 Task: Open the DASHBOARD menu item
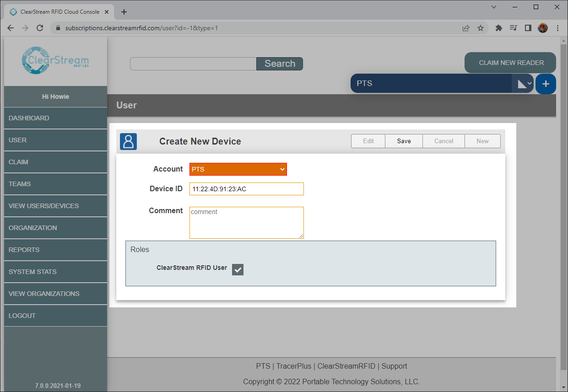tap(55, 118)
